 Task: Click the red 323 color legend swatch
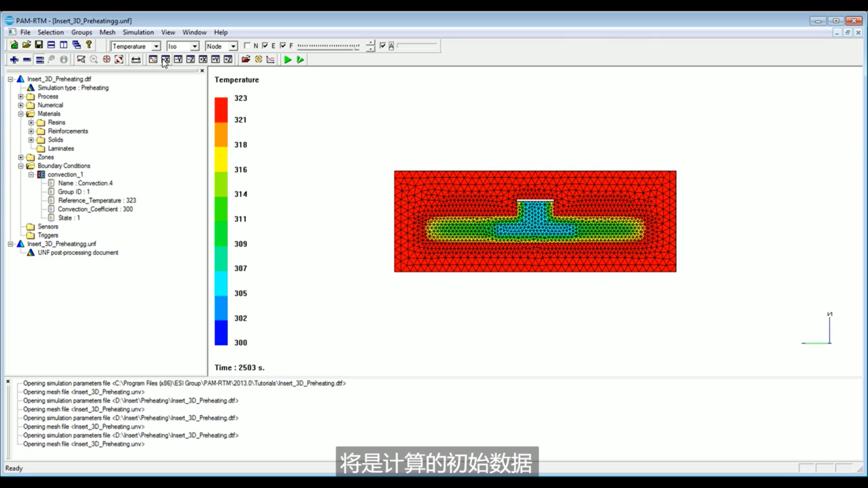(221, 110)
